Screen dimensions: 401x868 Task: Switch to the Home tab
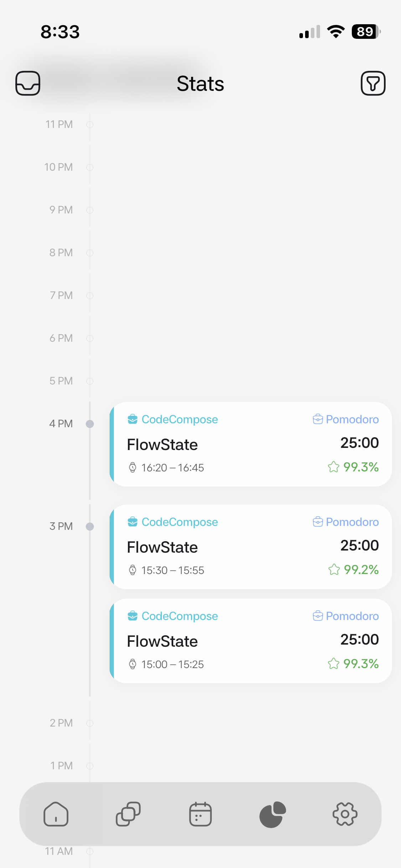tap(56, 813)
